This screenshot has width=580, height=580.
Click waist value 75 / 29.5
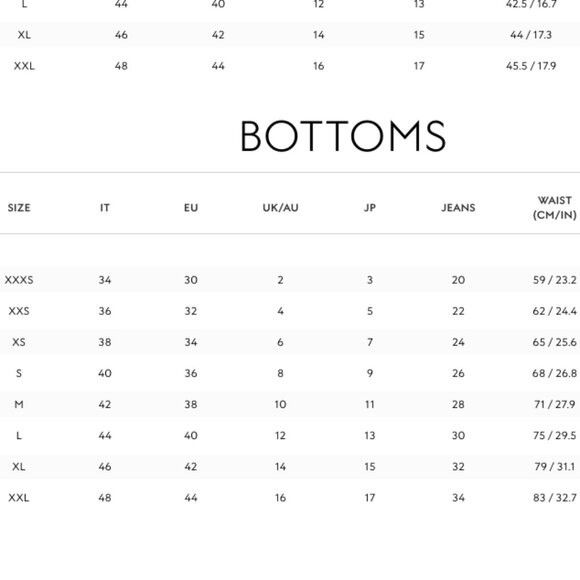coord(554,435)
